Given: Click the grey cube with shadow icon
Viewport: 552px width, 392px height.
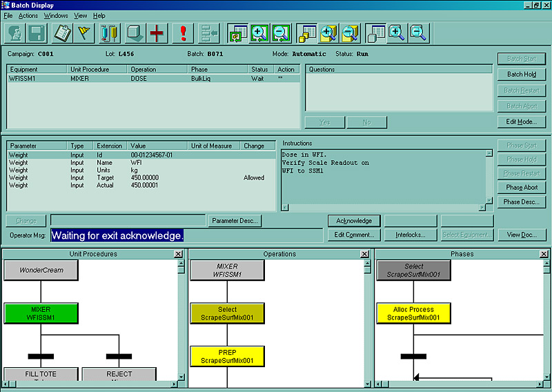Looking at the screenshot, I should pyautogui.click(x=135, y=33).
